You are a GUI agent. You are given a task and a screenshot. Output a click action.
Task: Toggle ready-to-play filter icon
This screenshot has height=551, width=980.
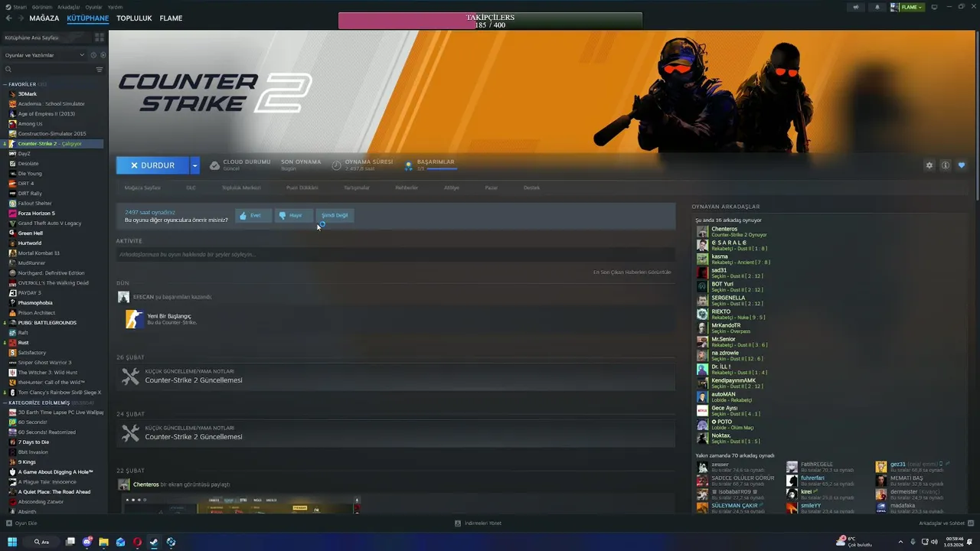[x=102, y=55]
